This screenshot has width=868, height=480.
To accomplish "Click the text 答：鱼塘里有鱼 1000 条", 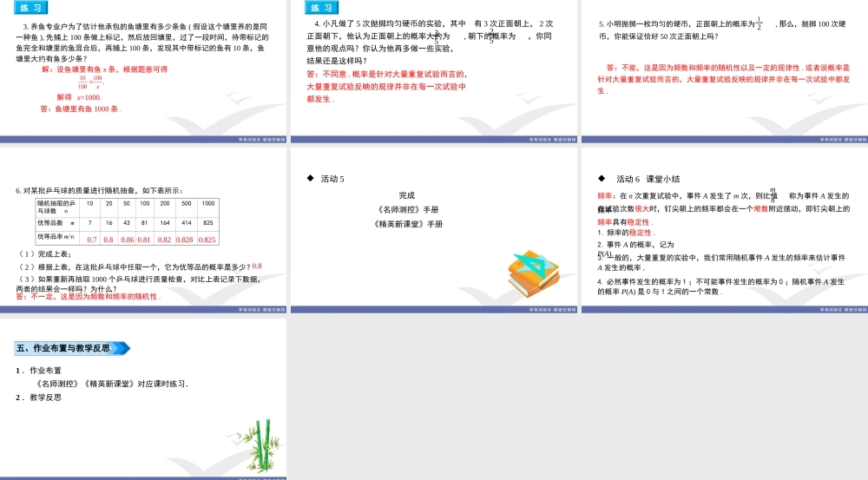I will tap(80, 109).
